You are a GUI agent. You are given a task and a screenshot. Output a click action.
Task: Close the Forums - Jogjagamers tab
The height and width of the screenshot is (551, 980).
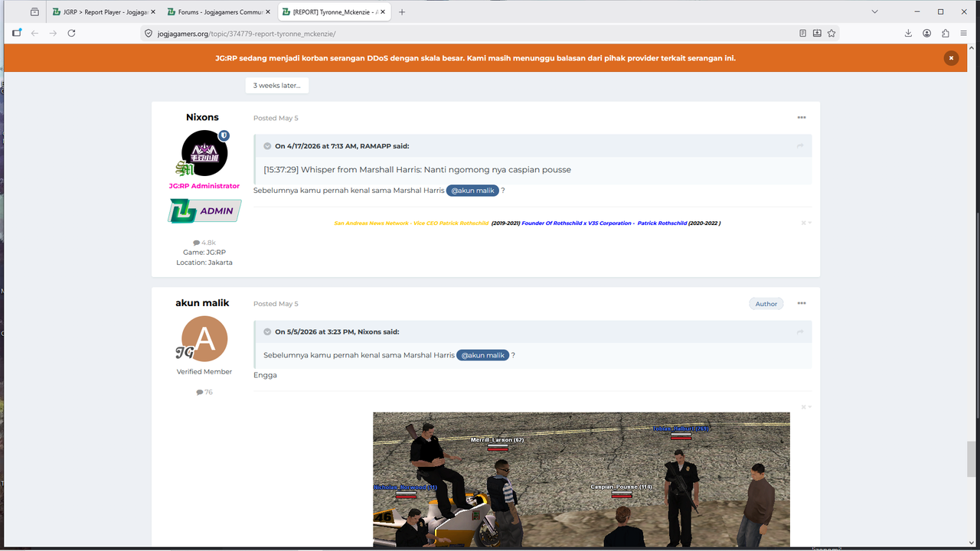pos(267,12)
